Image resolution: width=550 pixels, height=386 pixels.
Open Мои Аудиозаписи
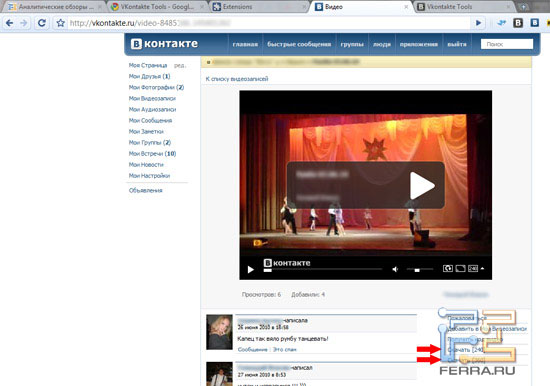[x=152, y=109]
